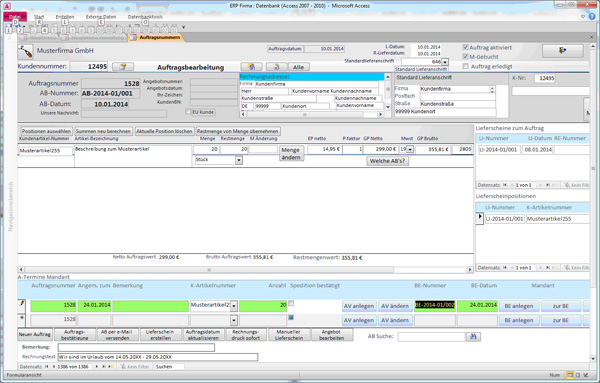This screenshot has width=600, height=383.
Task: Open the Standardlieferanschrift 646 dropdown
Action: tap(445, 62)
